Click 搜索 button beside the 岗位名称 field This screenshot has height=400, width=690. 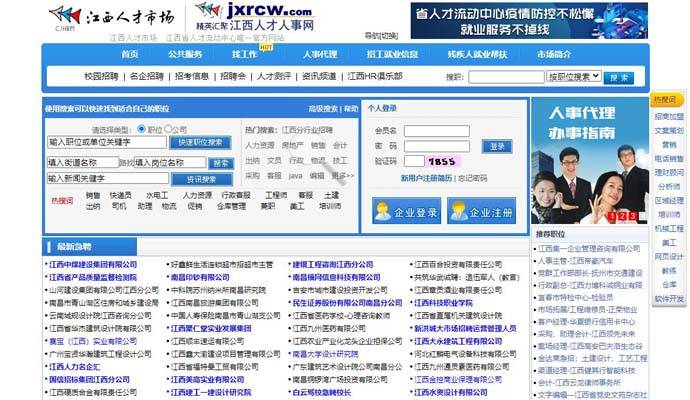point(221,164)
